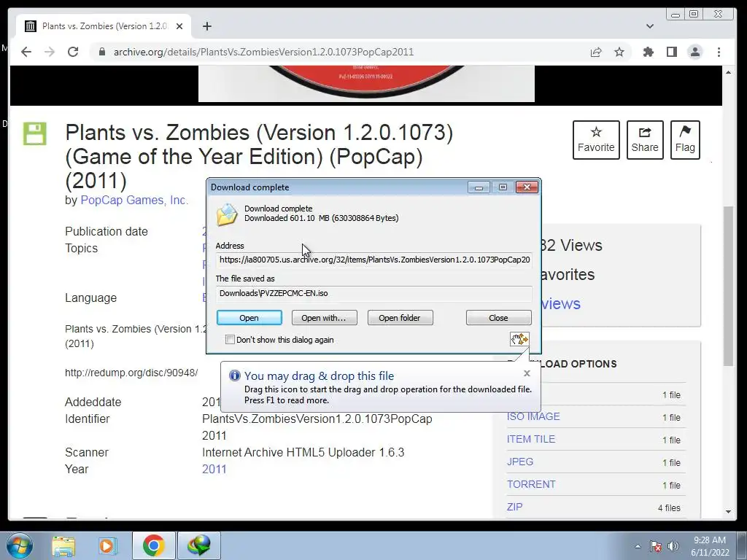Switch to Chrome in the taskbar
This screenshot has height=560, width=747.
click(153, 545)
